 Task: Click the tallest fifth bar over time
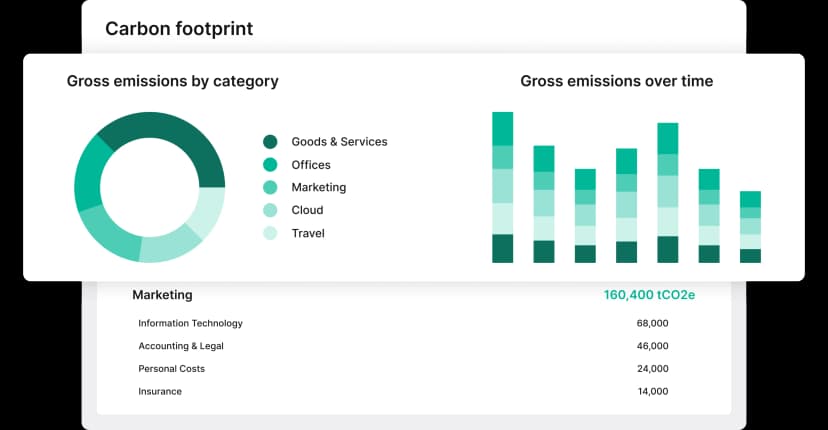point(667,193)
